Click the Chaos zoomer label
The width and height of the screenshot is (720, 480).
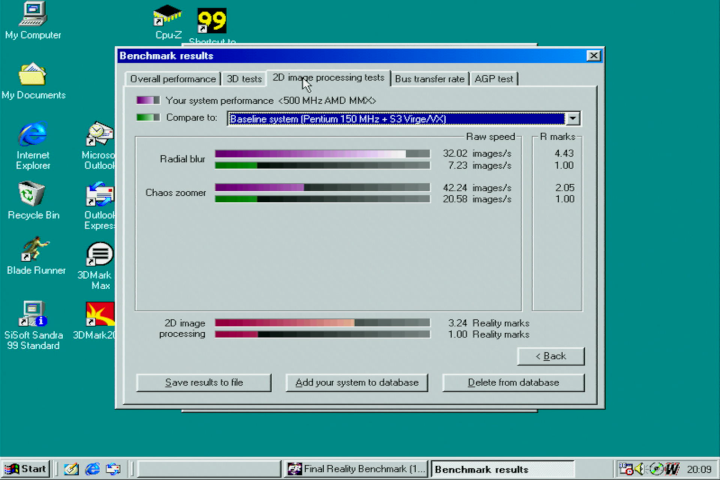(x=175, y=193)
